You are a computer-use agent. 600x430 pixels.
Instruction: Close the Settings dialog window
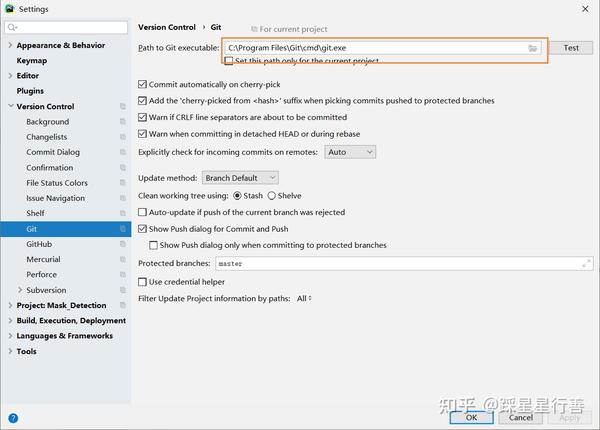click(585, 8)
